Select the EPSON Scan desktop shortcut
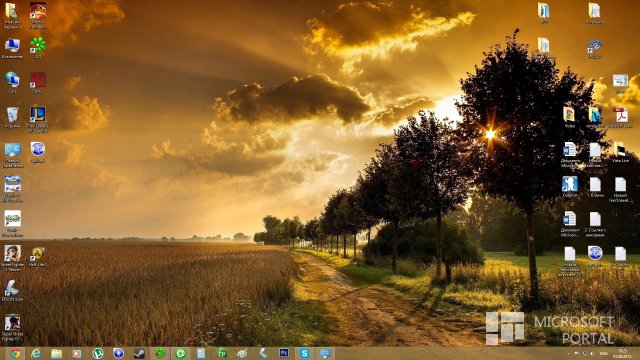640x360 pixels. [12, 291]
